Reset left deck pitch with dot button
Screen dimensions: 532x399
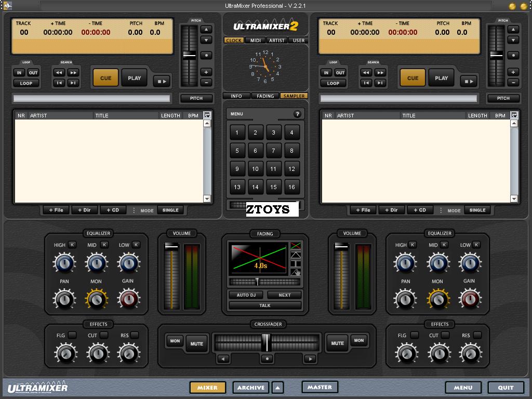click(206, 55)
